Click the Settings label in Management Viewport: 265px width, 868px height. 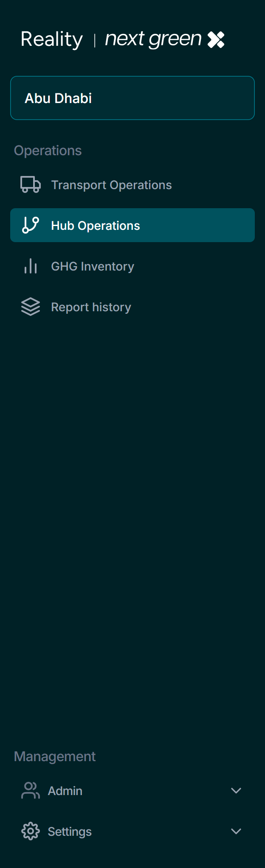[x=70, y=832]
